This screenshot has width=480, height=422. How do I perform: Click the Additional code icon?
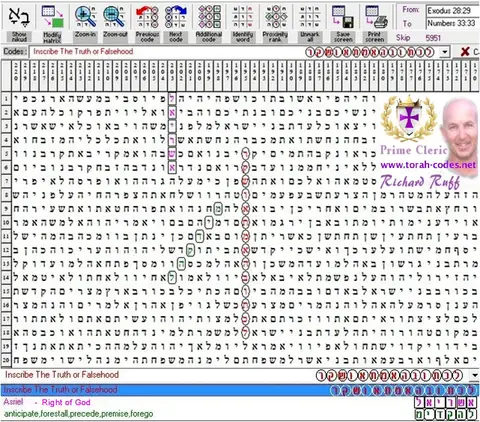coord(209,16)
